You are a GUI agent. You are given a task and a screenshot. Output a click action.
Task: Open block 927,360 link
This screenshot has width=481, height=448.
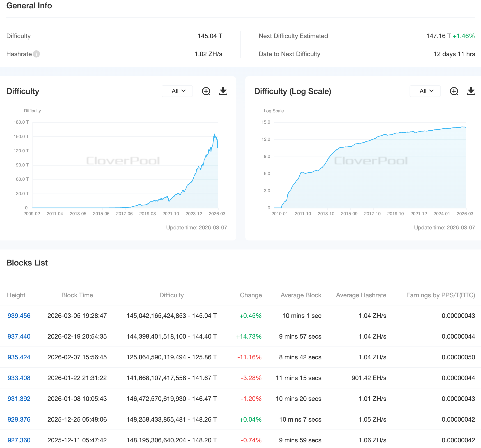(19, 440)
